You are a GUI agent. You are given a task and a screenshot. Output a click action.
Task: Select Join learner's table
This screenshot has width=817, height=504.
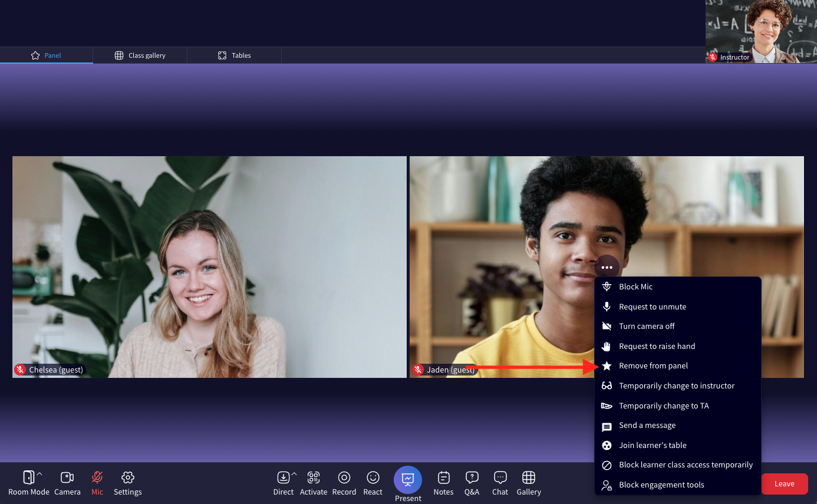tap(678, 445)
